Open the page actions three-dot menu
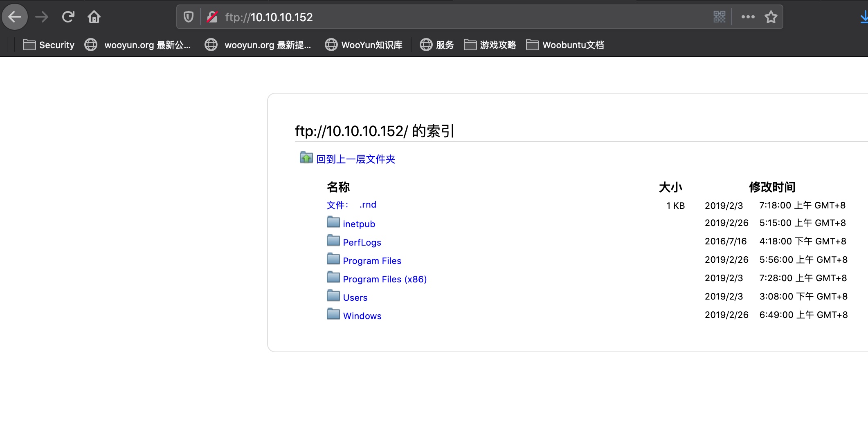868x443 pixels. point(748,17)
